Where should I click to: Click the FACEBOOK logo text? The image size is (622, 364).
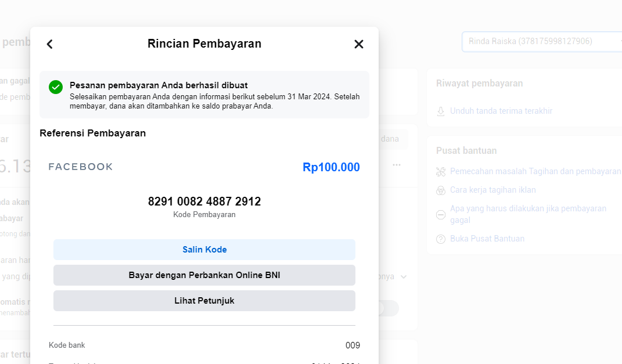coord(81,167)
